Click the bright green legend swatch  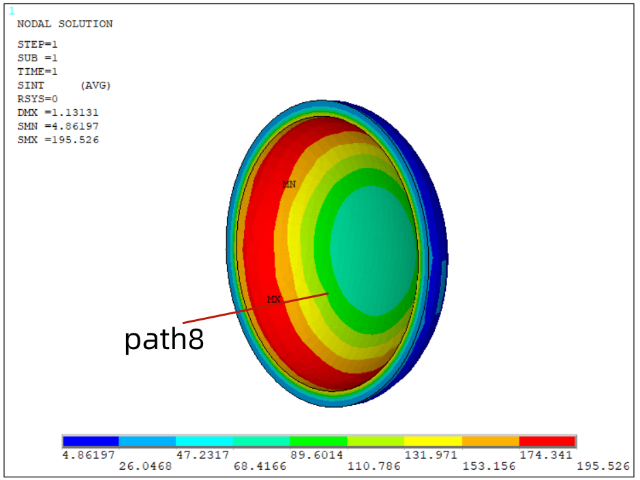[x=318, y=441]
